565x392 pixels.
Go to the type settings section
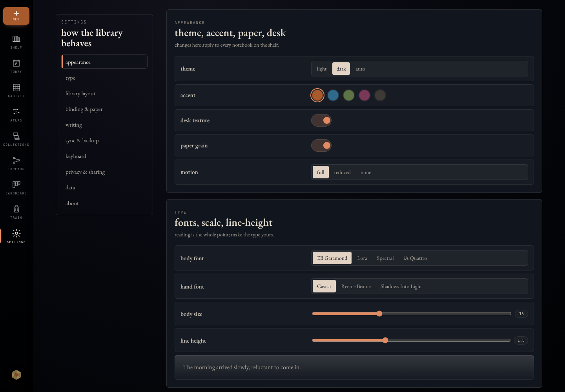tap(104, 78)
